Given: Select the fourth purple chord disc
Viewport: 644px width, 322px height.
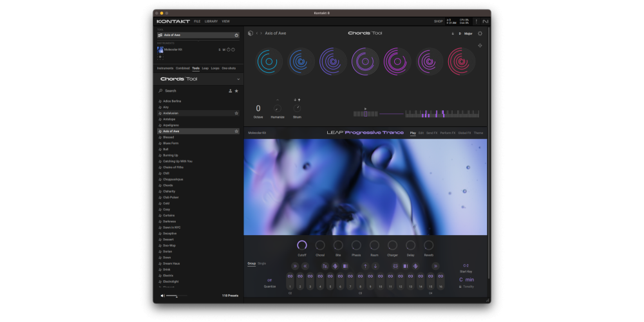Looking at the screenshot, I should [365, 61].
